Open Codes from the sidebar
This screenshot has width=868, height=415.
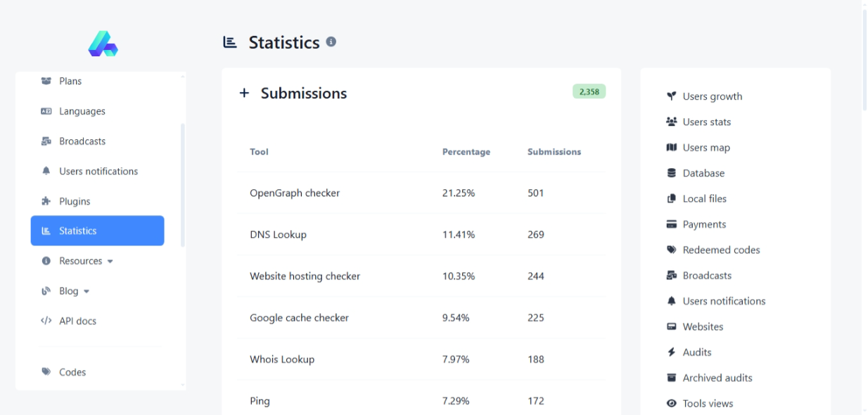pyautogui.click(x=72, y=372)
